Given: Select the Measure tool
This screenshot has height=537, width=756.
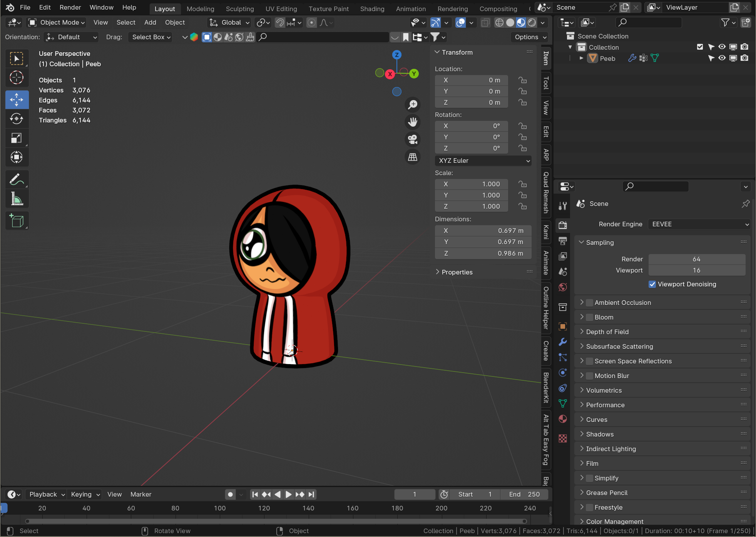Looking at the screenshot, I should coord(17,199).
